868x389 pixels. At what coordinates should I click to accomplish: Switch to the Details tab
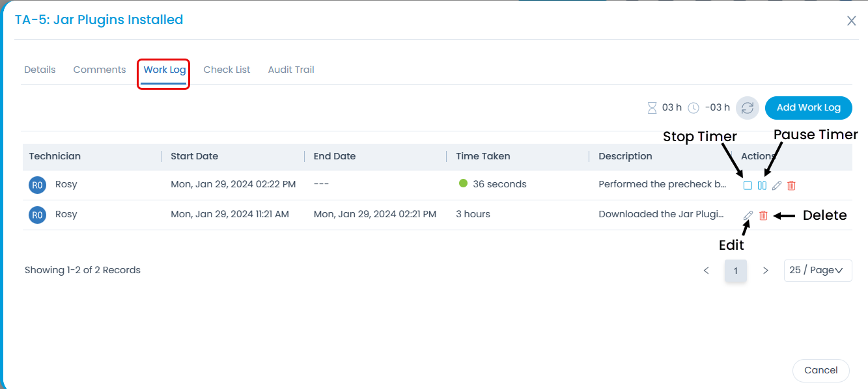click(40, 70)
